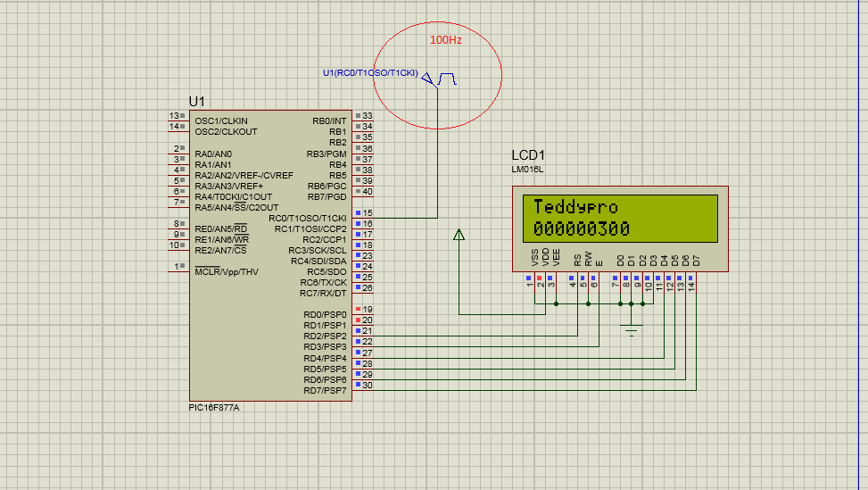Click the PIC16F877A part value text
868x490 pixels.
(214, 407)
